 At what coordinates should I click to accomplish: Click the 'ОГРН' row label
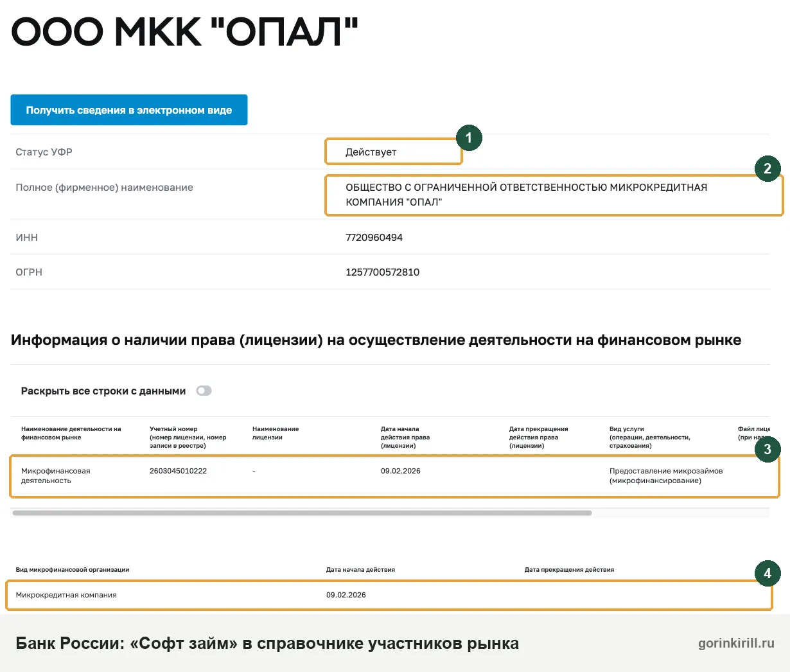pos(29,272)
